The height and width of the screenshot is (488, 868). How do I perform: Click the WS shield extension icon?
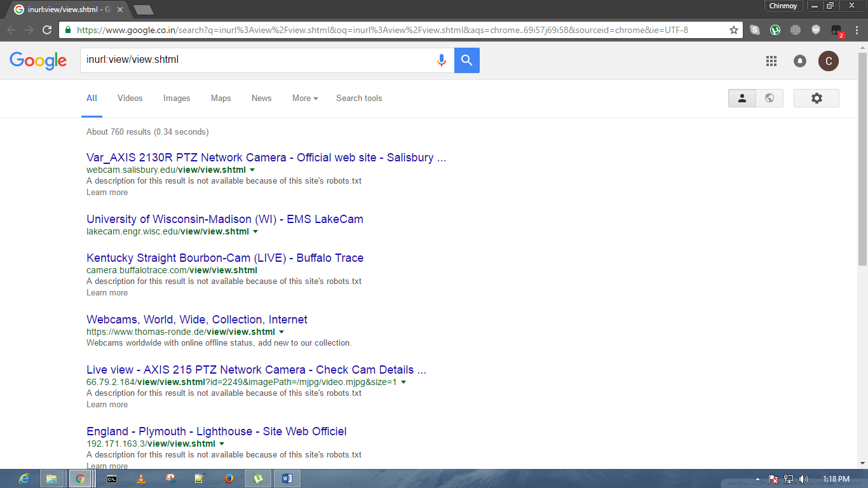(816, 30)
